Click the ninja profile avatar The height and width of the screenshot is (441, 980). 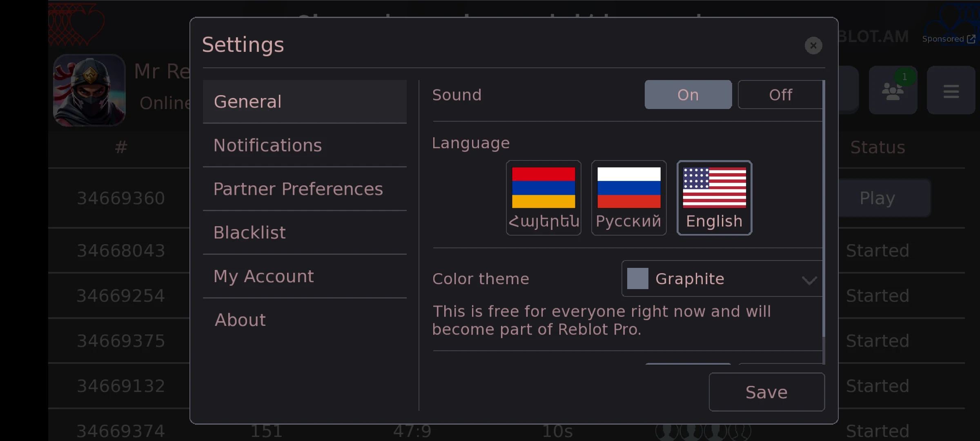pos(89,90)
